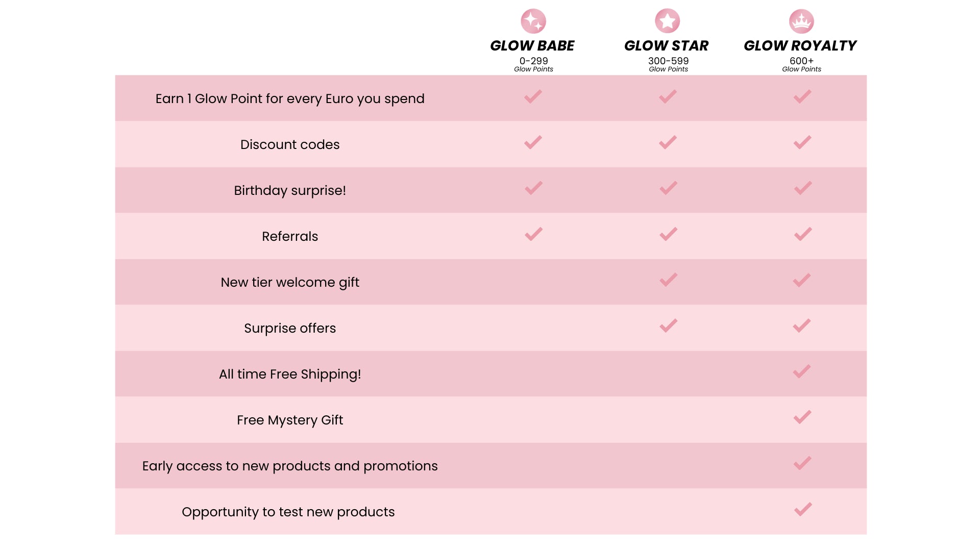This screenshot has height=551, width=980.
Task: Click the 'Referrals' benefit label
Action: (290, 236)
